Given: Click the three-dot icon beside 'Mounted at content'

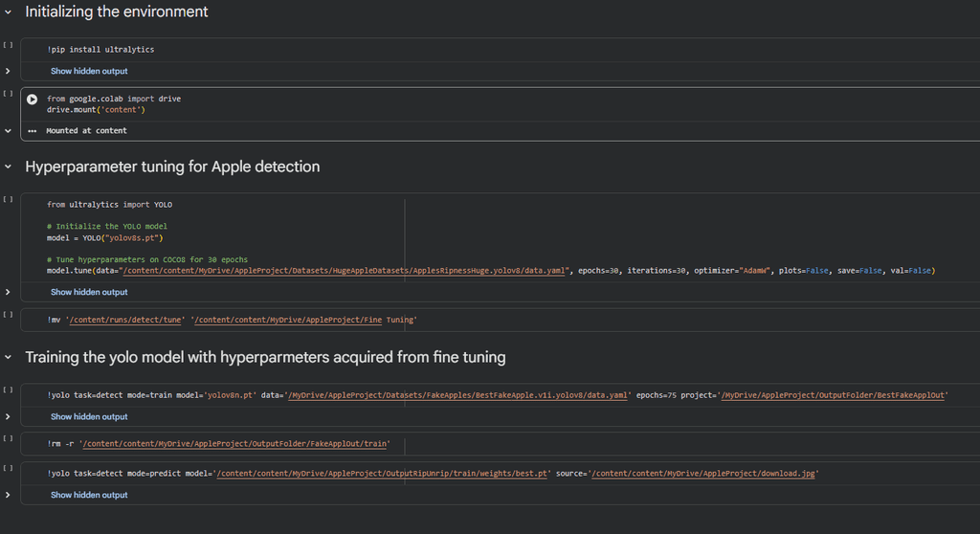Looking at the screenshot, I should pyautogui.click(x=33, y=131).
